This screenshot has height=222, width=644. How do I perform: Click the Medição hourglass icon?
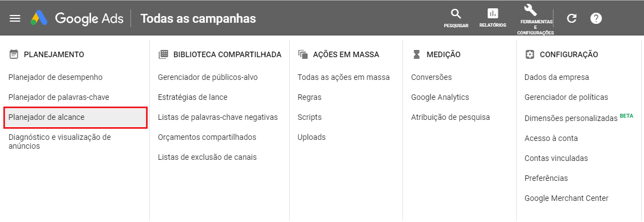416,54
